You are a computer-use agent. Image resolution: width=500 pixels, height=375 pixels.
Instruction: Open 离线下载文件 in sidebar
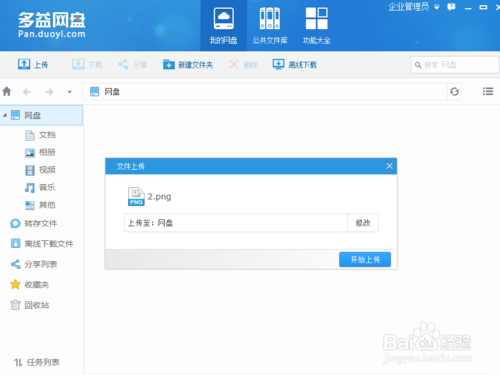[x=42, y=244]
